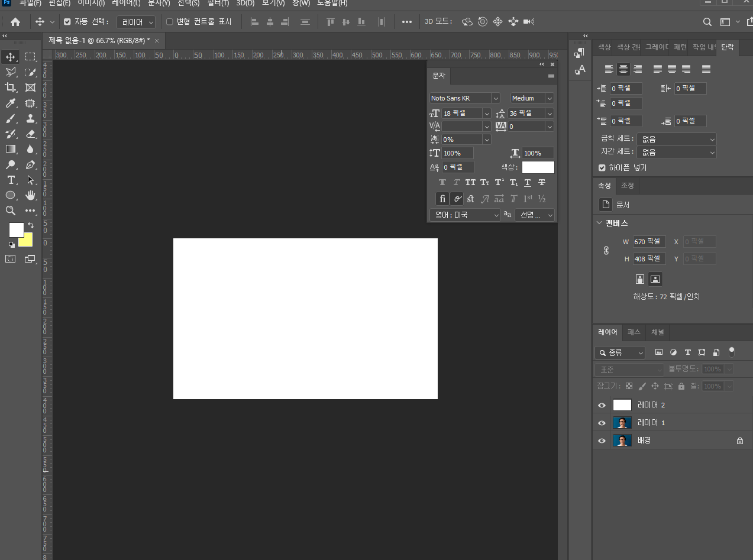The width and height of the screenshot is (753, 560).
Task: Select the Crop tool
Action: tap(11, 88)
